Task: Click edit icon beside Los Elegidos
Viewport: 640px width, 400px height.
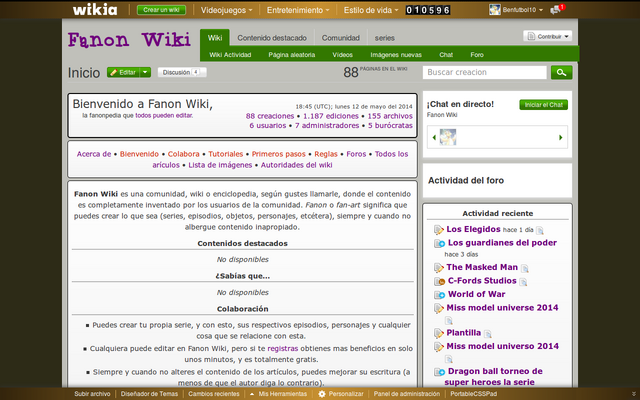Action: [438, 230]
